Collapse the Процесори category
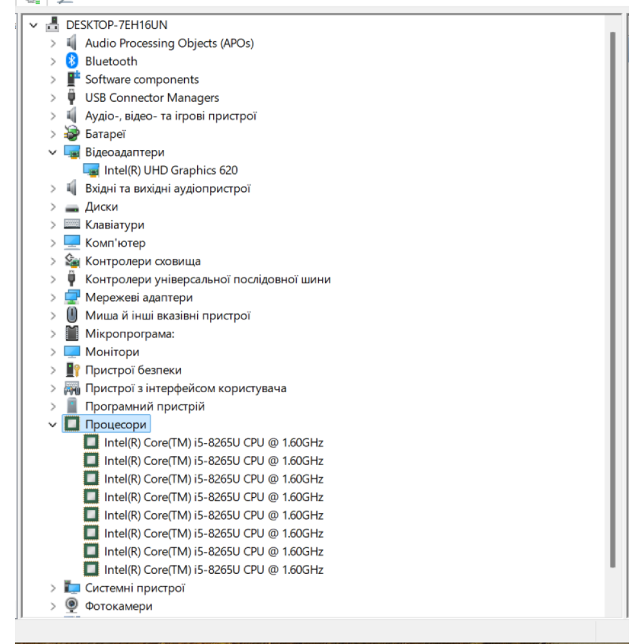The width and height of the screenshot is (644, 644). click(53, 424)
